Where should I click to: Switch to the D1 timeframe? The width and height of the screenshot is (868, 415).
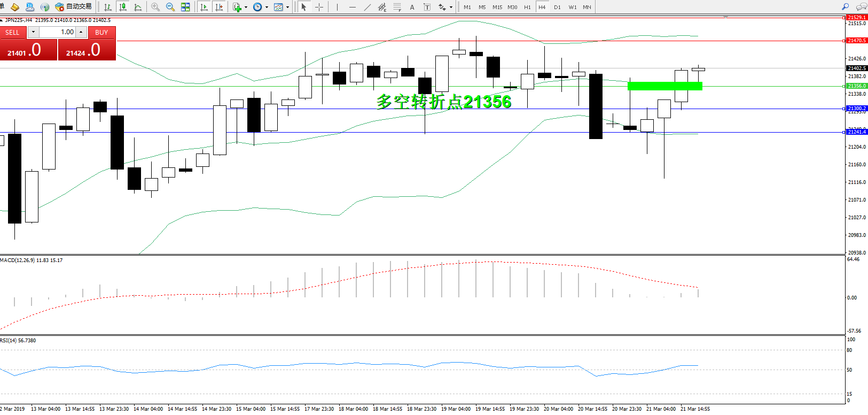pos(557,7)
